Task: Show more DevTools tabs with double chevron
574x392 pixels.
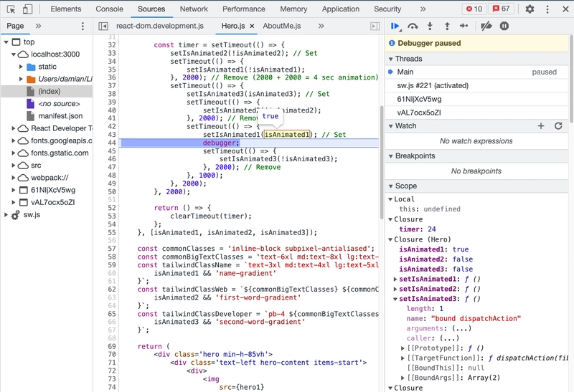Action: coord(423,9)
